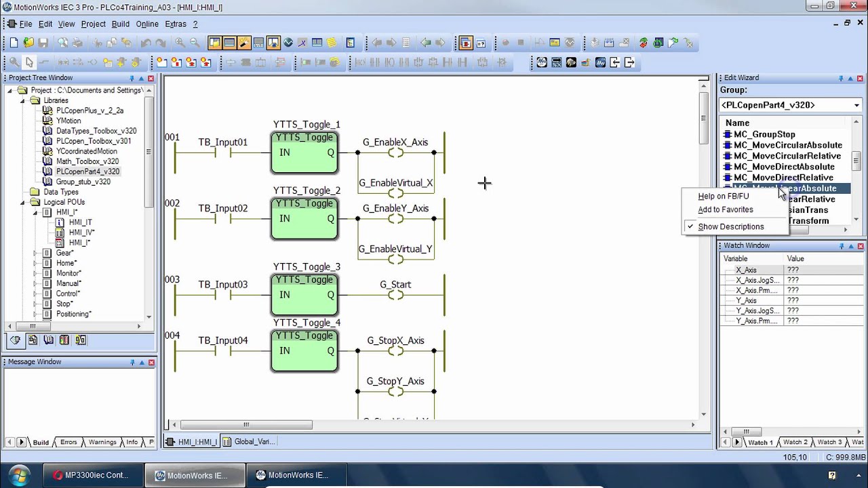Collapse the Logical POUs folder
This screenshot has width=868, height=488.
point(22,202)
